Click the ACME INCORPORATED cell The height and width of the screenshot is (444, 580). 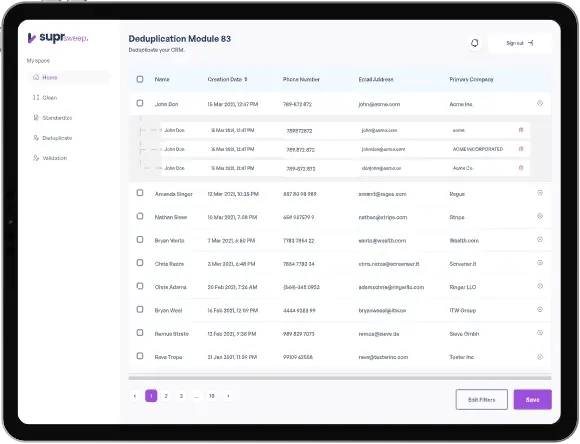pos(478,149)
